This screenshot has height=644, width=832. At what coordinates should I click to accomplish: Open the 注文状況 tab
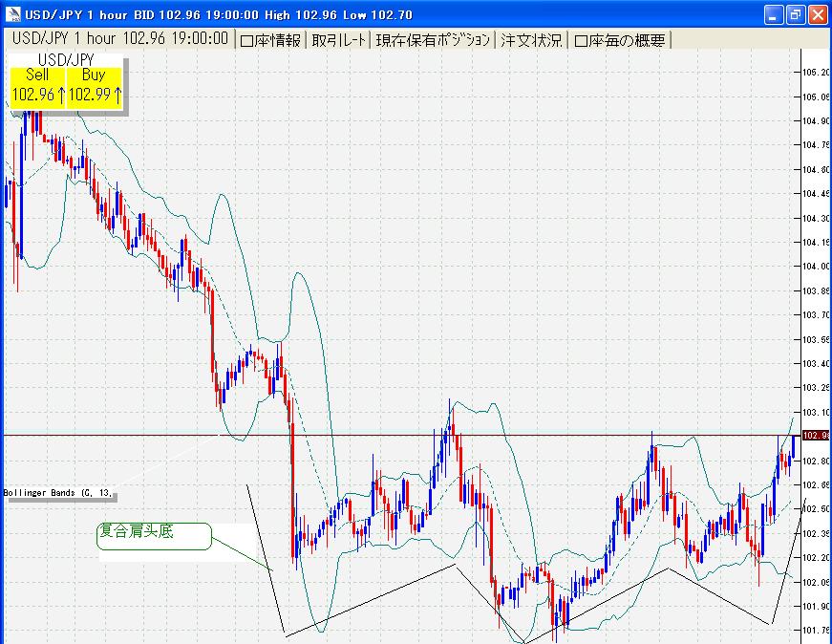coord(531,40)
